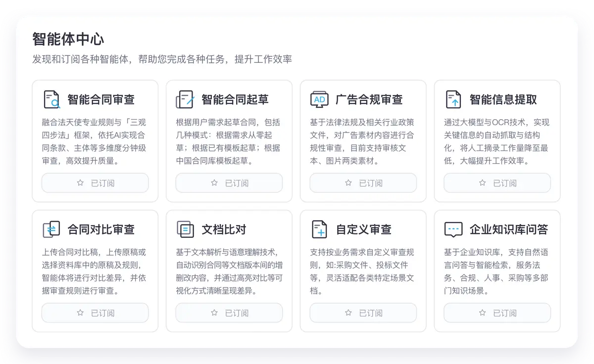Click 已订阅 button under 自定义审查
This screenshot has height=364, width=594.
(x=363, y=313)
